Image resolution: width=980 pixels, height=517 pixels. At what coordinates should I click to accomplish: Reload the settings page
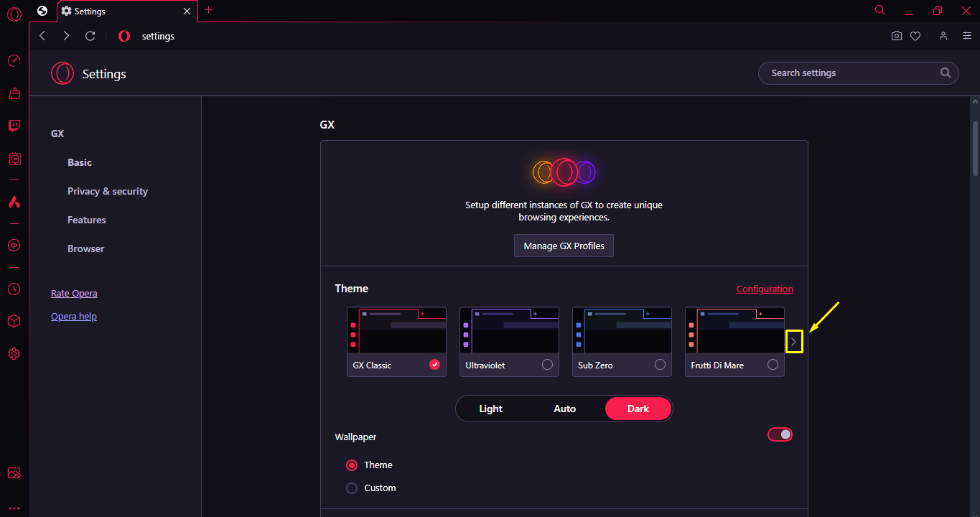click(x=90, y=36)
